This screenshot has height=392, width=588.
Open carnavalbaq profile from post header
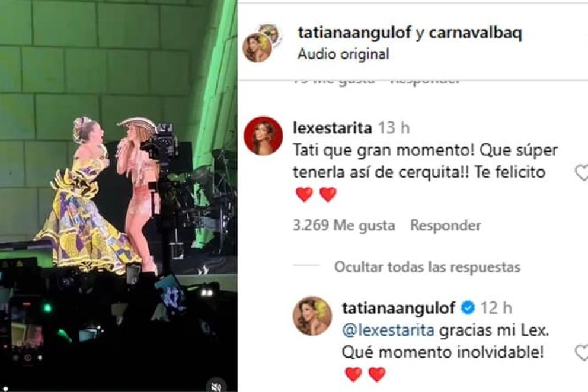click(475, 33)
